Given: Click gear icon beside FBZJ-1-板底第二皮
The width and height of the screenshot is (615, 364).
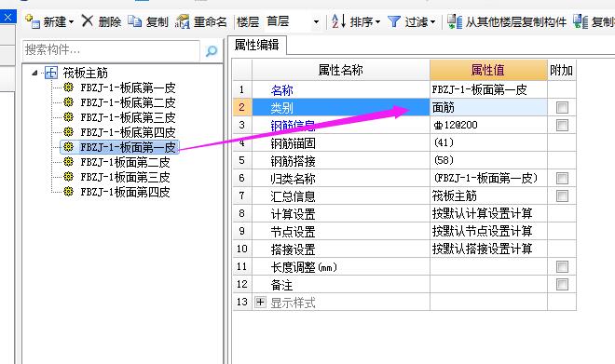Looking at the screenshot, I should pos(69,102).
